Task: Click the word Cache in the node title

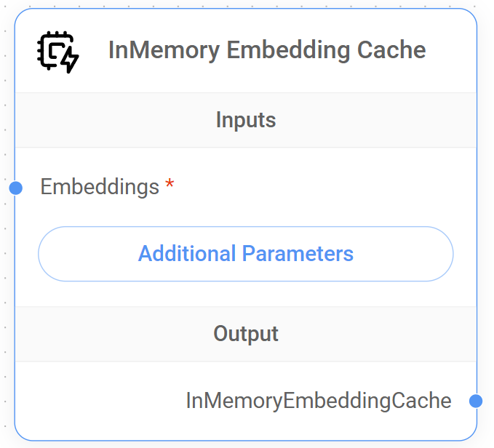Action: tap(392, 50)
